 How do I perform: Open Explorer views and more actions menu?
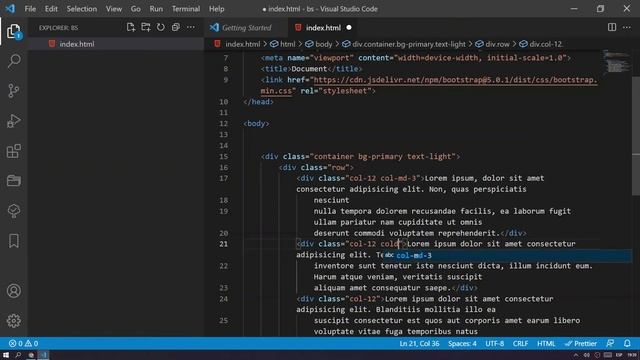coord(191,27)
